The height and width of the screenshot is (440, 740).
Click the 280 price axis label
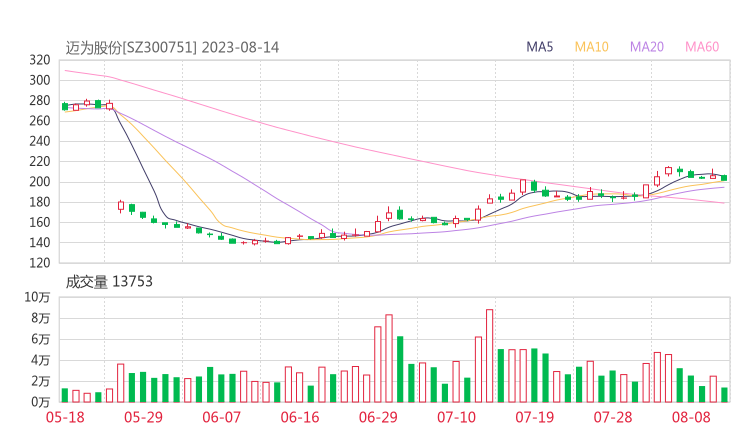tap(40, 101)
